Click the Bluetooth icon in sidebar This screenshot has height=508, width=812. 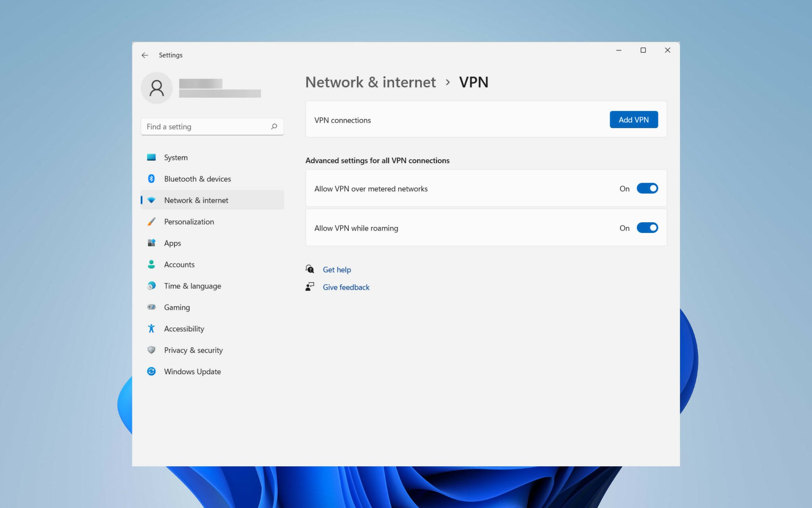(x=151, y=179)
